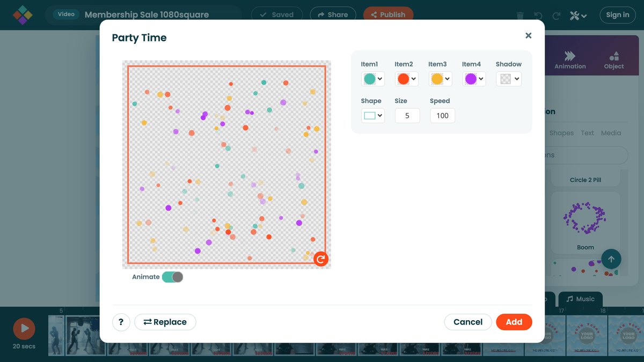Click the trash delete icon
This screenshot has width=644, height=362.
point(520,16)
